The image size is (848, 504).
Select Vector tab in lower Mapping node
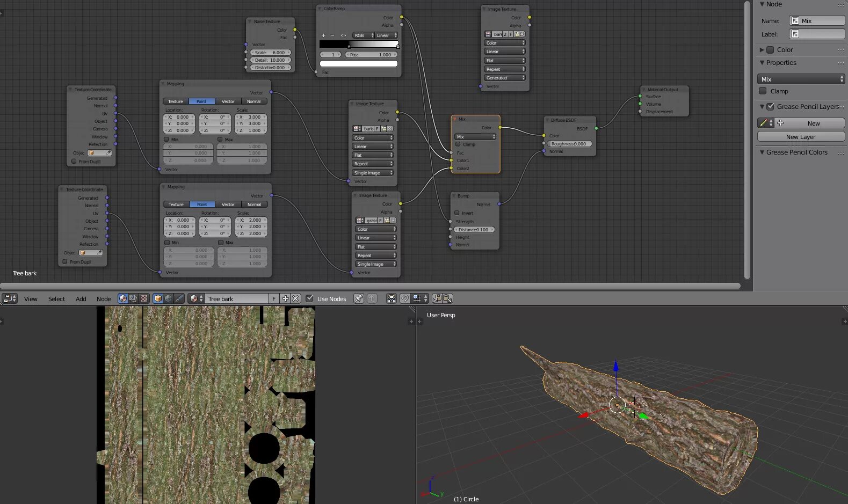pos(228,204)
